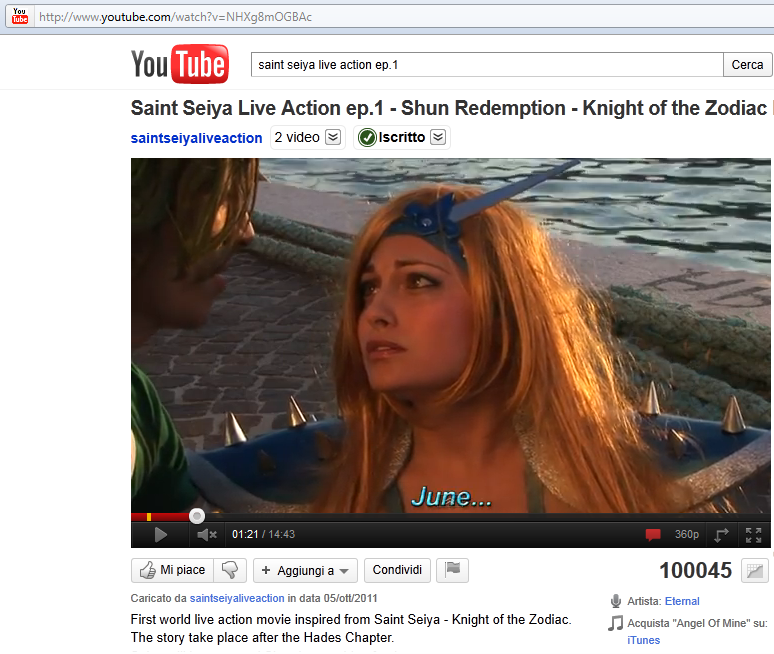Click the Mi piace like button

tap(172, 570)
